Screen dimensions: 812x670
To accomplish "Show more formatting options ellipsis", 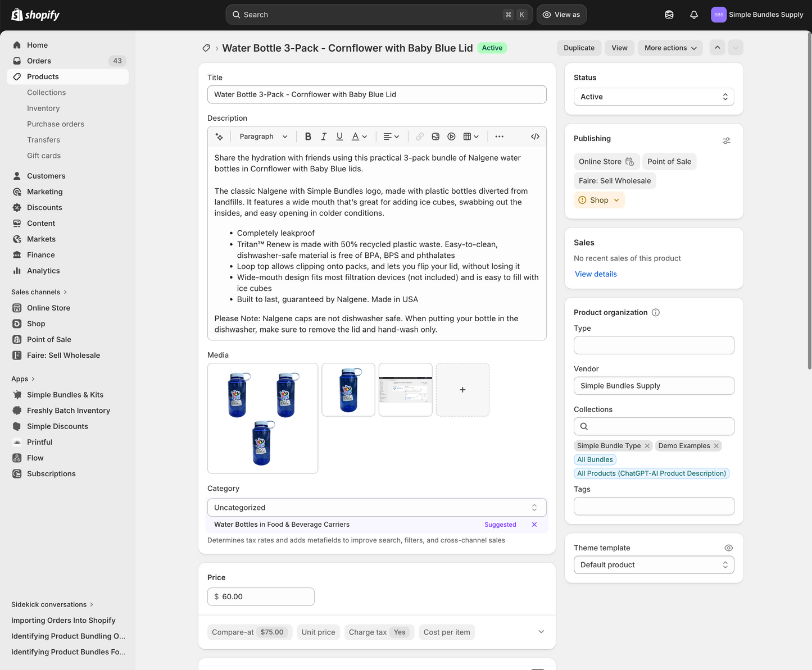I will 500,136.
